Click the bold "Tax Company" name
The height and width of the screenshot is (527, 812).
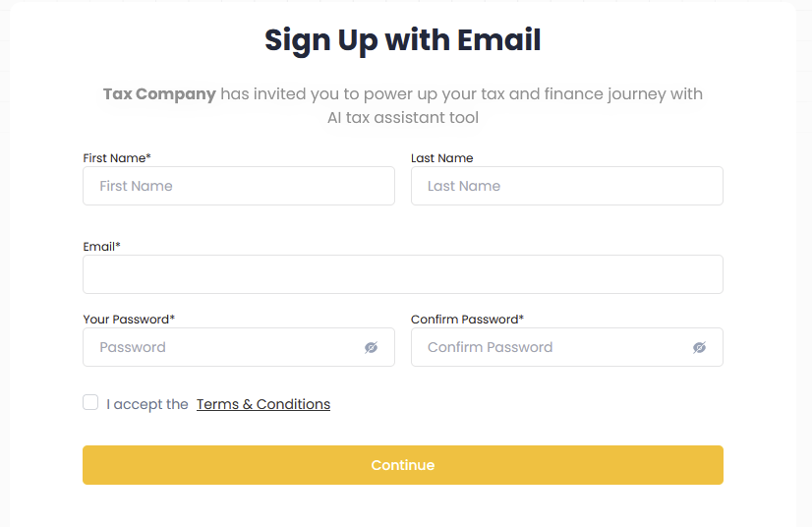click(x=159, y=94)
